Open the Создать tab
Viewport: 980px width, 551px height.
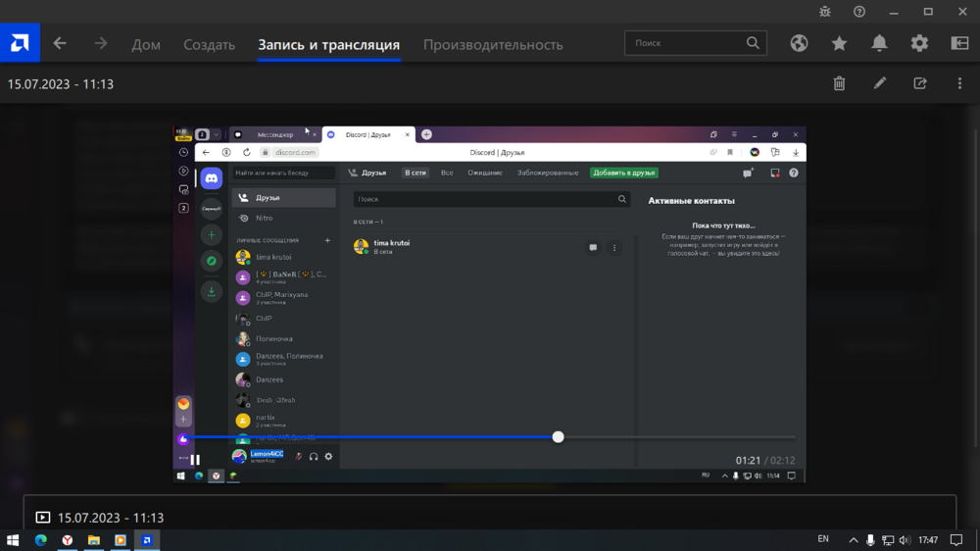click(210, 44)
